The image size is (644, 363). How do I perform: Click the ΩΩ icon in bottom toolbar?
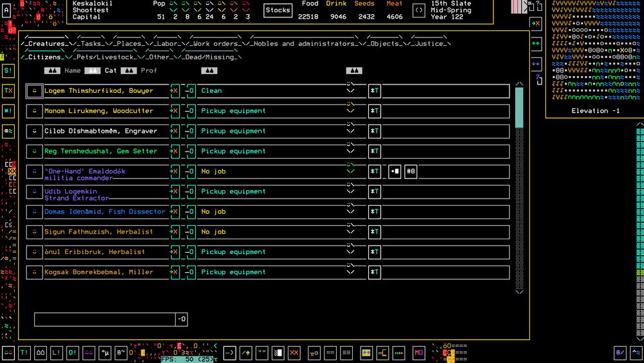pyautogui.click(x=40, y=353)
